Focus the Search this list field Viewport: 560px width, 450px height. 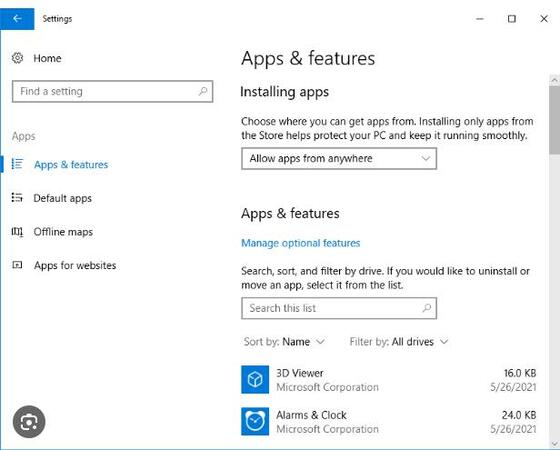(339, 308)
